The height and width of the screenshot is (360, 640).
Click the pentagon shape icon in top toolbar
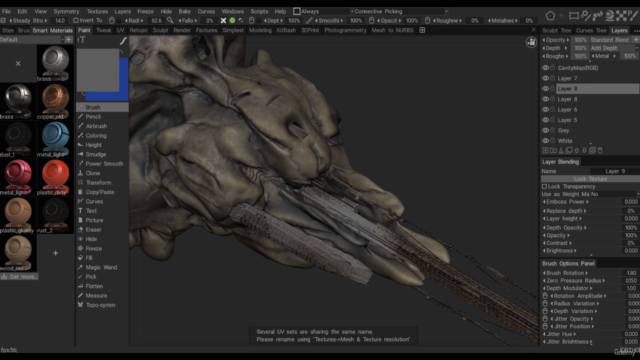point(550,16)
